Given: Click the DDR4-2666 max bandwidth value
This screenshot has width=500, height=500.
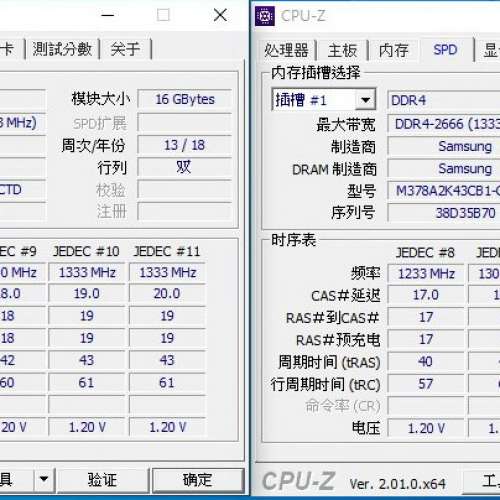Looking at the screenshot, I should pyautogui.click(x=444, y=124).
